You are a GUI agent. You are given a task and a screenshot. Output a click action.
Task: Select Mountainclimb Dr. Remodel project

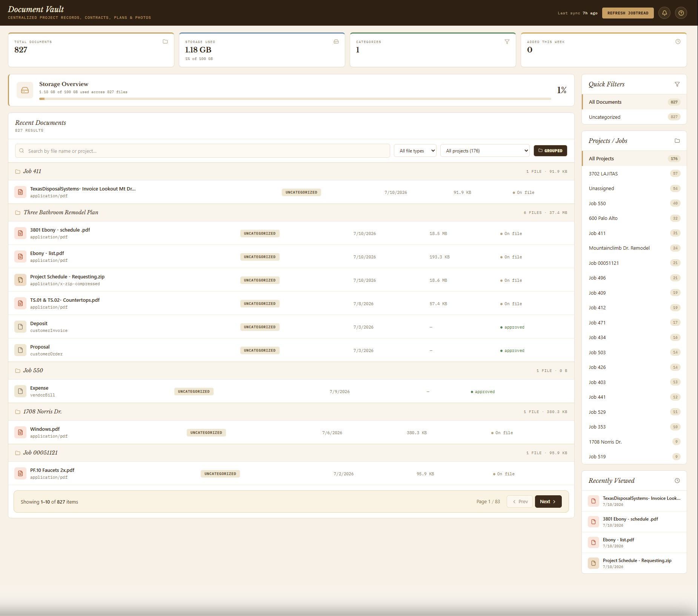pos(634,248)
